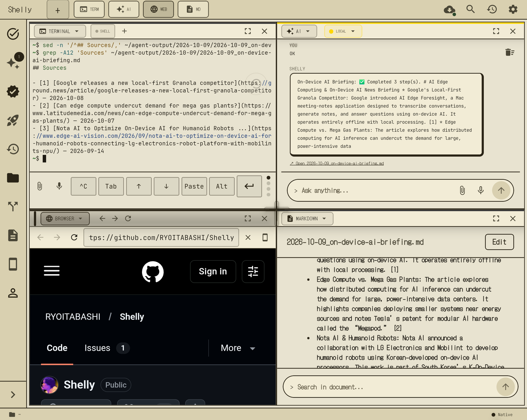Image resolution: width=527 pixels, height=420 pixels.
Task: Click the Paste key in terminal toolbar
Action: 194,186
